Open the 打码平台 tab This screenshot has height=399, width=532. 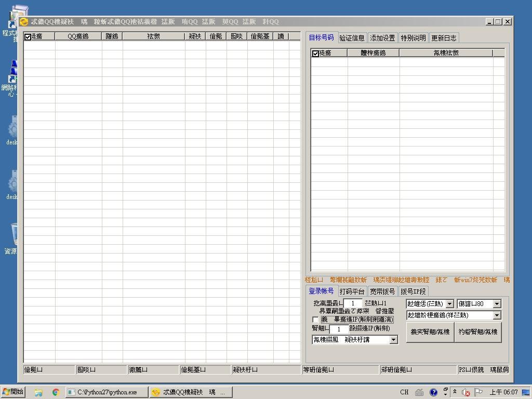(352, 291)
